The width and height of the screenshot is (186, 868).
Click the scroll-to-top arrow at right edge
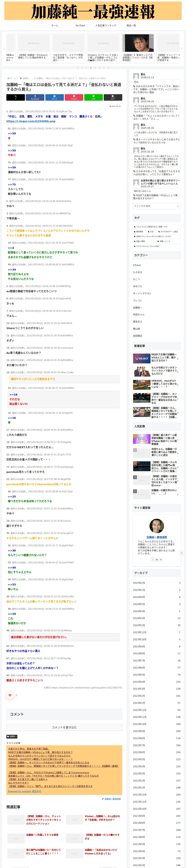point(182,553)
